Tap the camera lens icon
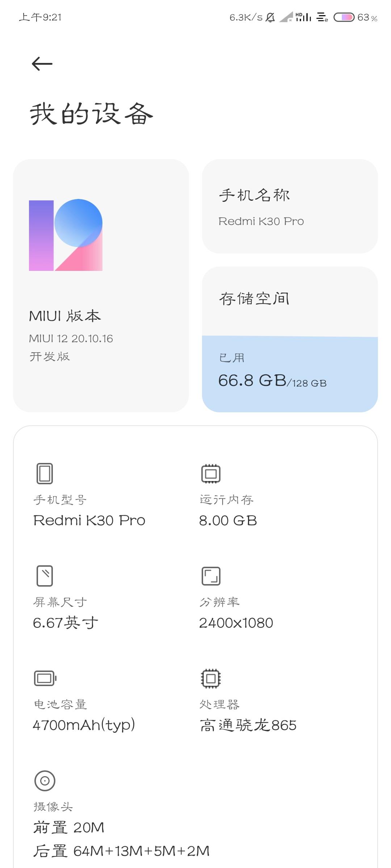 45,780
